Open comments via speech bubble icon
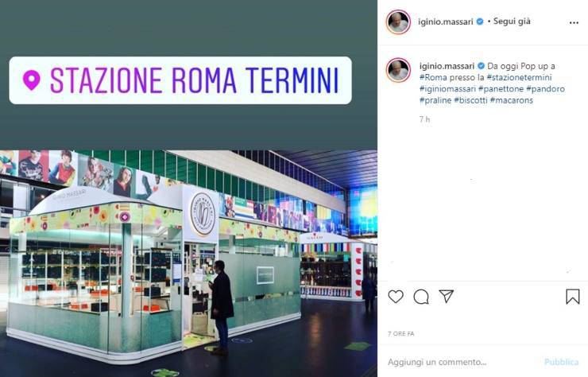The height and width of the screenshot is (377, 588). tap(421, 297)
